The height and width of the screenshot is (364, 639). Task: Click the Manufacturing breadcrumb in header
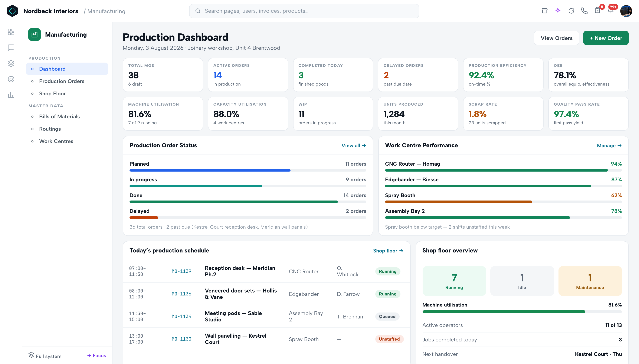coord(106,11)
